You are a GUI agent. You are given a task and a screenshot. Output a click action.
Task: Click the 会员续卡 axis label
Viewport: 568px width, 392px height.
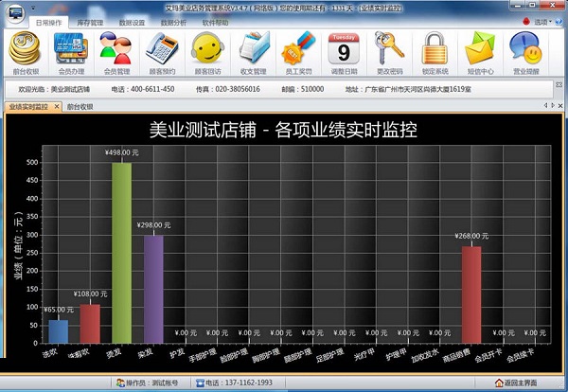coord(520,355)
